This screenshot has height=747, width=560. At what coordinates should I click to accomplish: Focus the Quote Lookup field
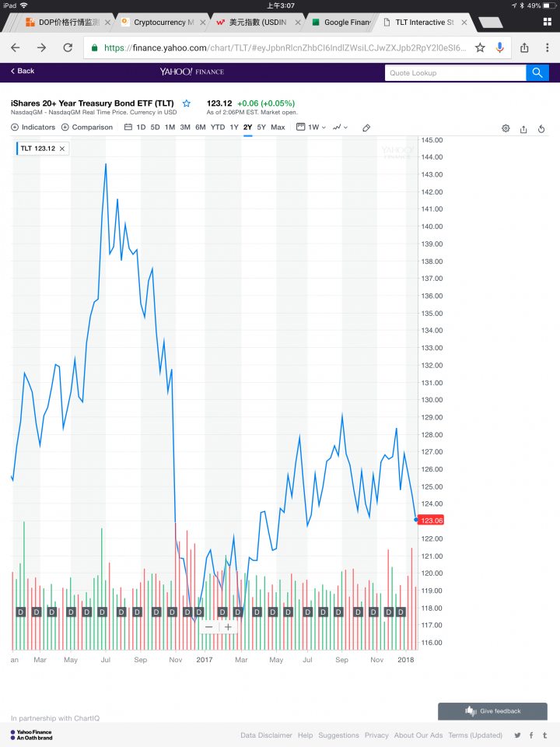(455, 73)
